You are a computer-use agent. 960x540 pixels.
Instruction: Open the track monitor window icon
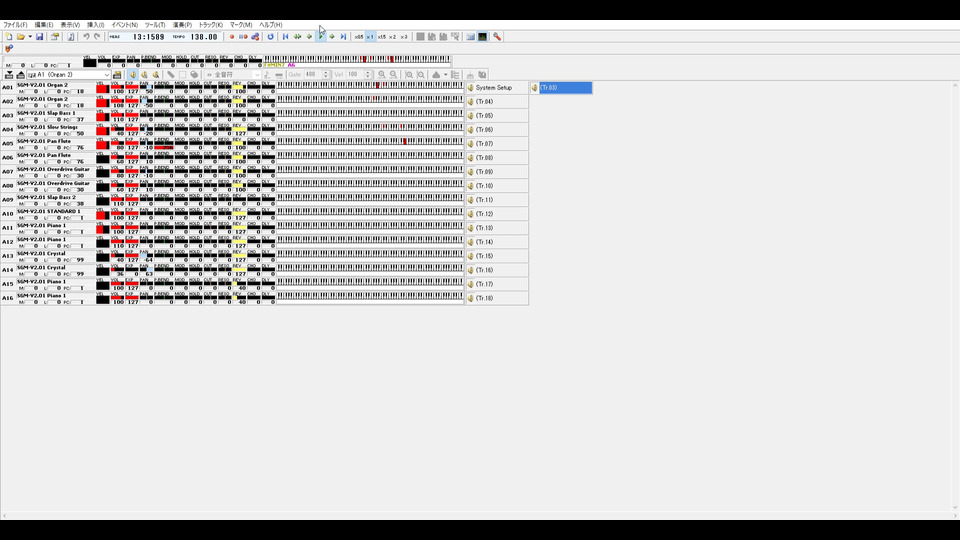[482, 37]
